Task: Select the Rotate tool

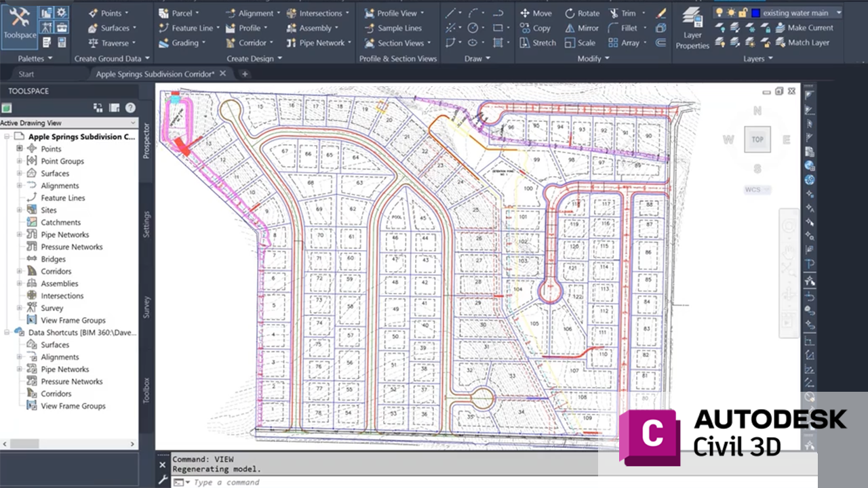Action: point(582,13)
